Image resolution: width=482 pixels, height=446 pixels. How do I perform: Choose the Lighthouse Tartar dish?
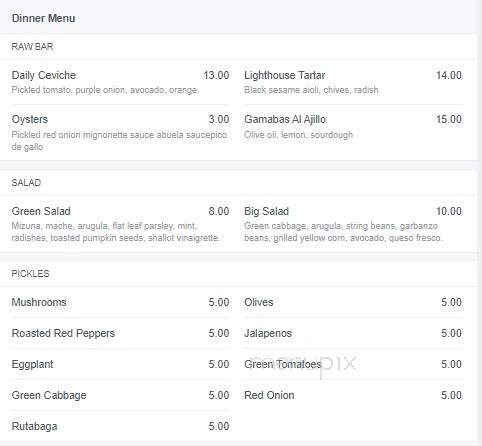click(x=284, y=75)
